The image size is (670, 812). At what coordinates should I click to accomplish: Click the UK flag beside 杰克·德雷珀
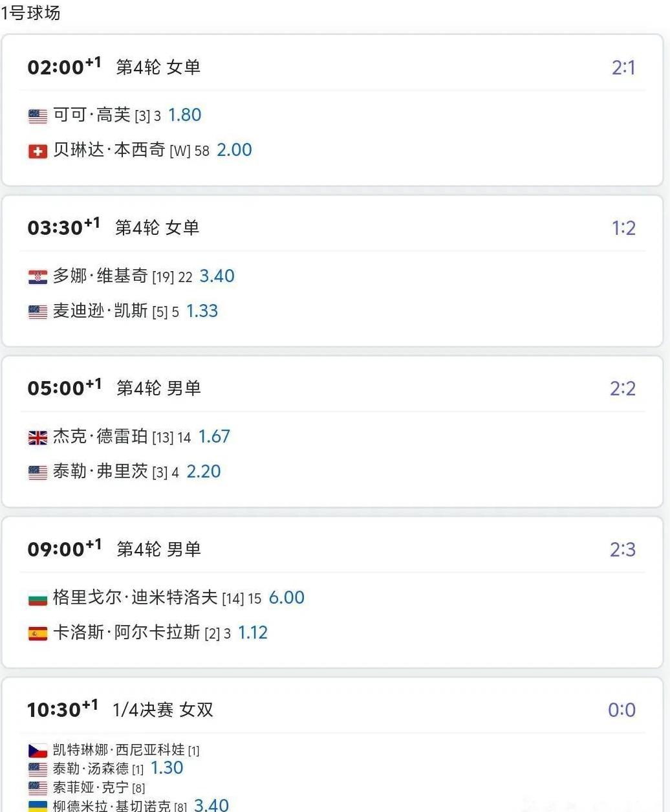[x=38, y=438]
